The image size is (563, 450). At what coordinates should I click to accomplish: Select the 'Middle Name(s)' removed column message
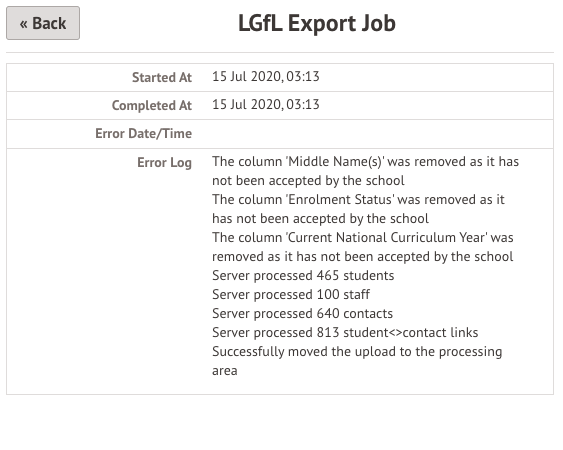pyautogui.click(x=366, y=171)
